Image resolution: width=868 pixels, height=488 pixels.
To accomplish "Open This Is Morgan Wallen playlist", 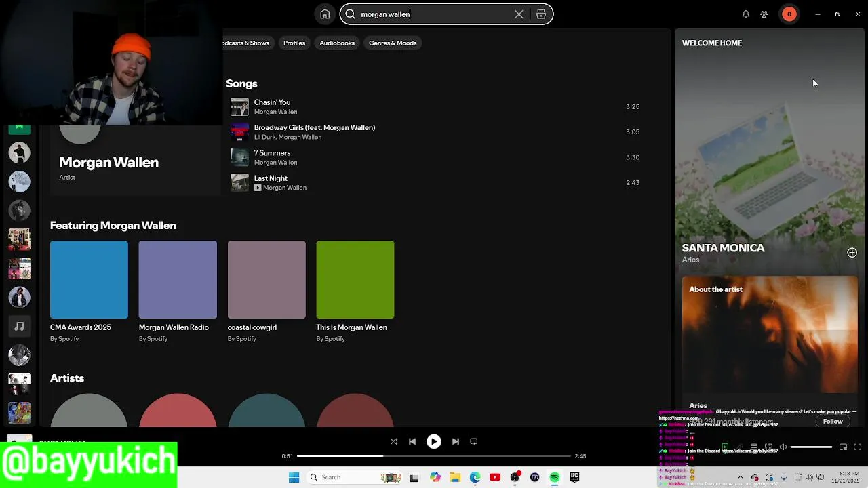I will pos(355,291).
